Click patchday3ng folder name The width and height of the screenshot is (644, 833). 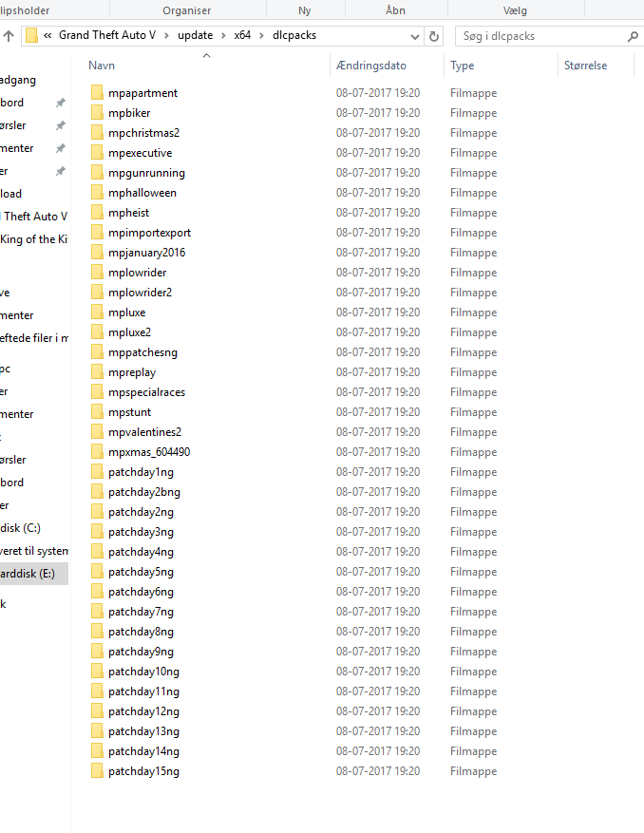(141, 532)
